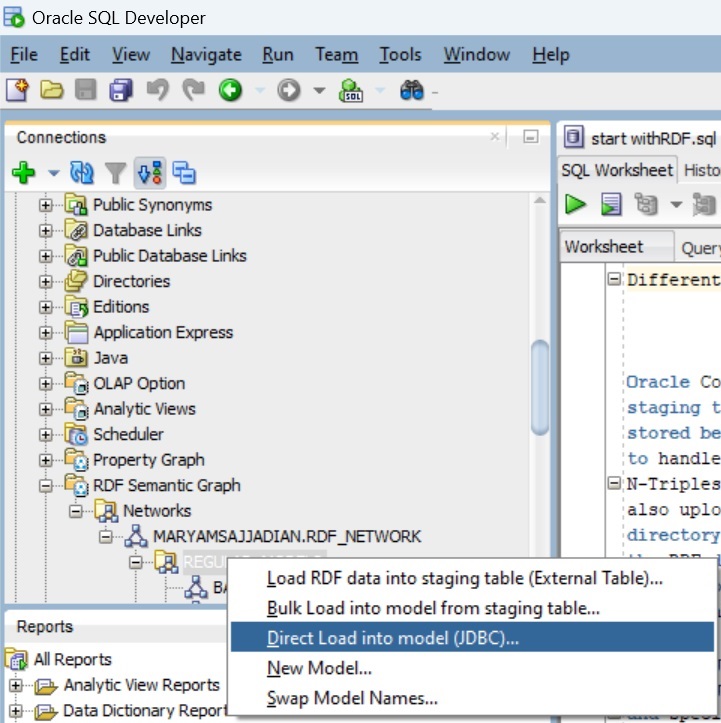The width and height of the screenshot is (721, 723).
Task: Open the Run menu
Action: click(x=278, y=54)
